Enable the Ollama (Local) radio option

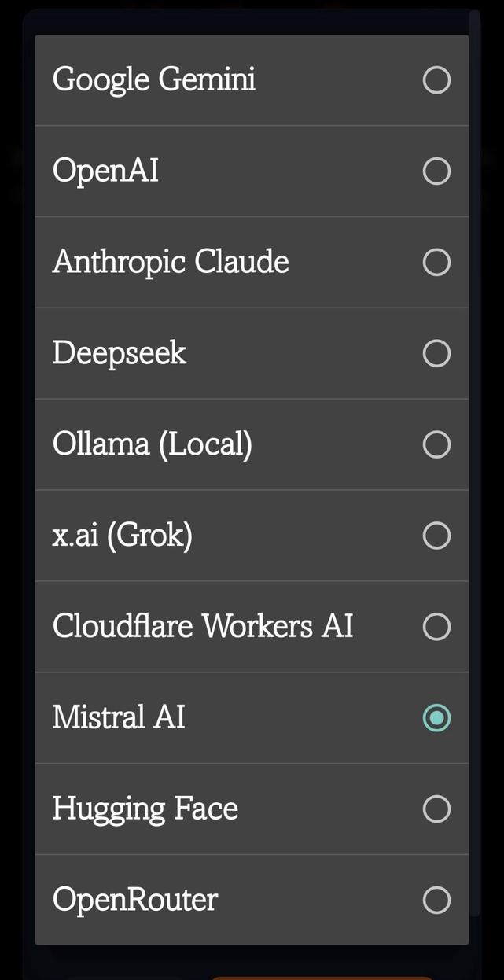click(x=436, y=444)
